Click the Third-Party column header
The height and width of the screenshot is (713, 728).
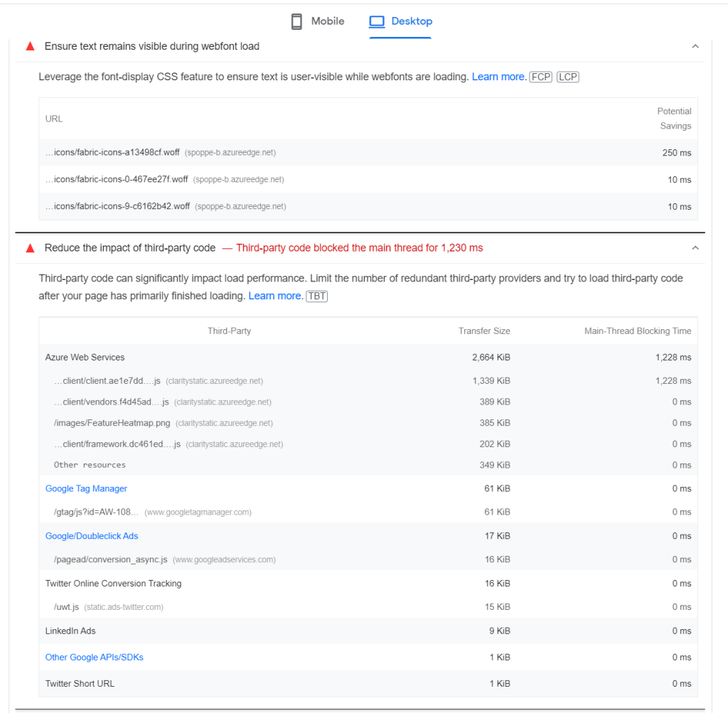(x=230, y=331)
